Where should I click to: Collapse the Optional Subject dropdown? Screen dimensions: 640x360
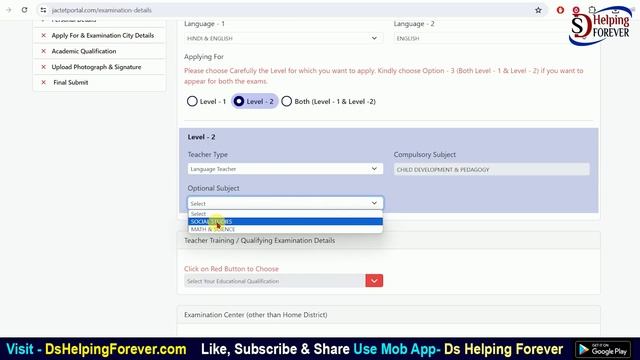click(x=285, y=203)
